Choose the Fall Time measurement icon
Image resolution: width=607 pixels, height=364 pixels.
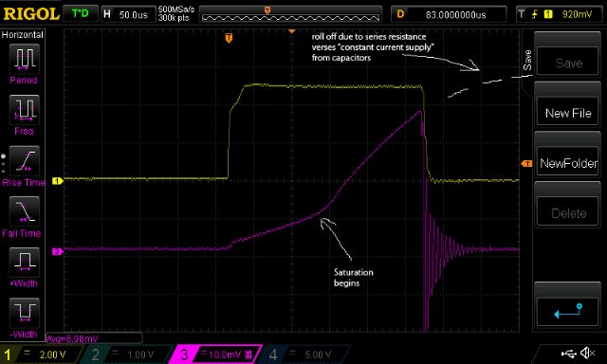click(x=24, y=211)
